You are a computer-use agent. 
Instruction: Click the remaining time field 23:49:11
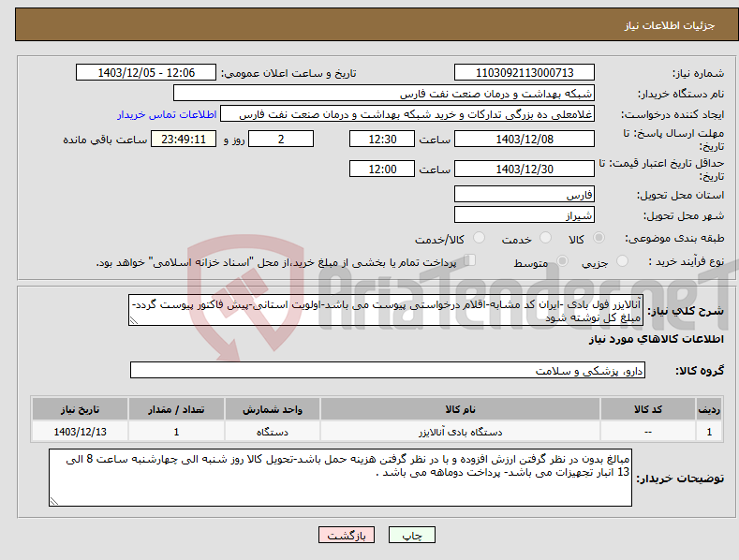point(184,139)
